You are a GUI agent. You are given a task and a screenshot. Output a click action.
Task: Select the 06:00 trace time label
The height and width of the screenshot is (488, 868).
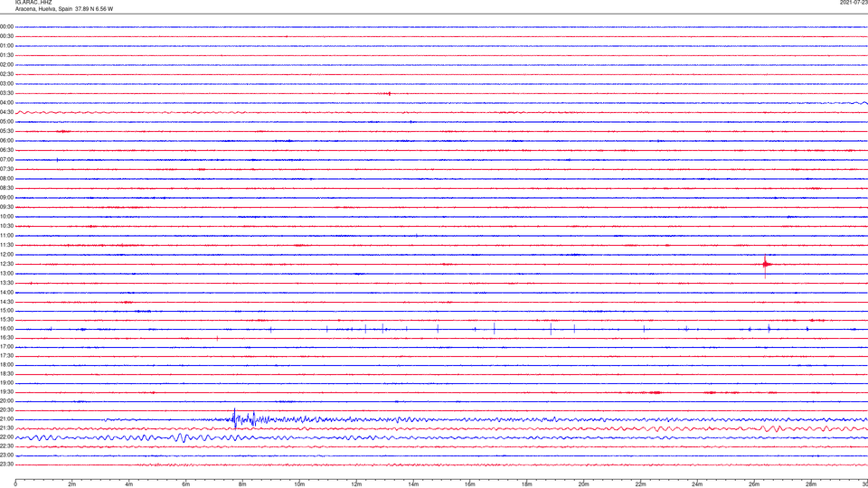pyautogui.click(x=6, y=141)
